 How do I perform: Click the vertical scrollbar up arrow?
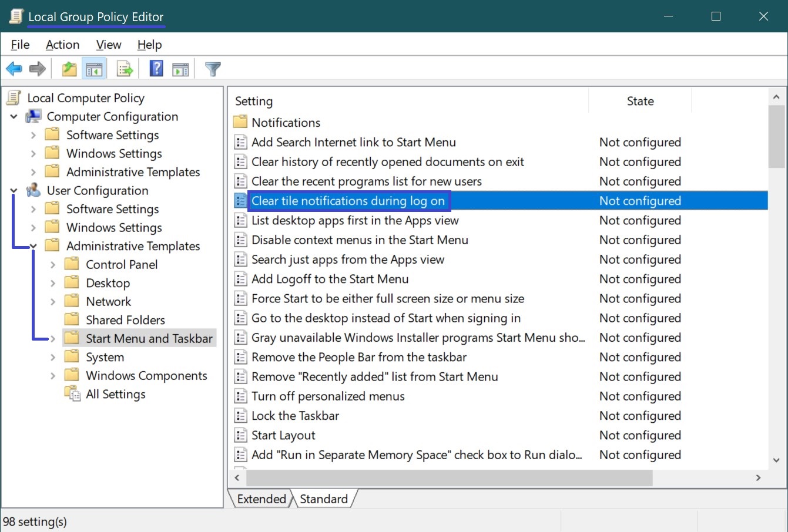[x=776, y=97]
